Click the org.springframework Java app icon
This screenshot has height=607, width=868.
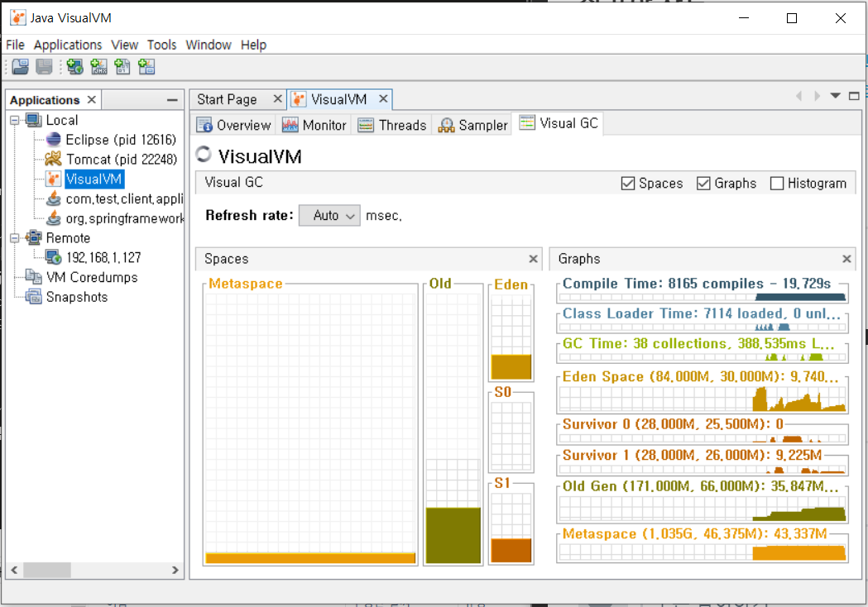pos(54,218)
